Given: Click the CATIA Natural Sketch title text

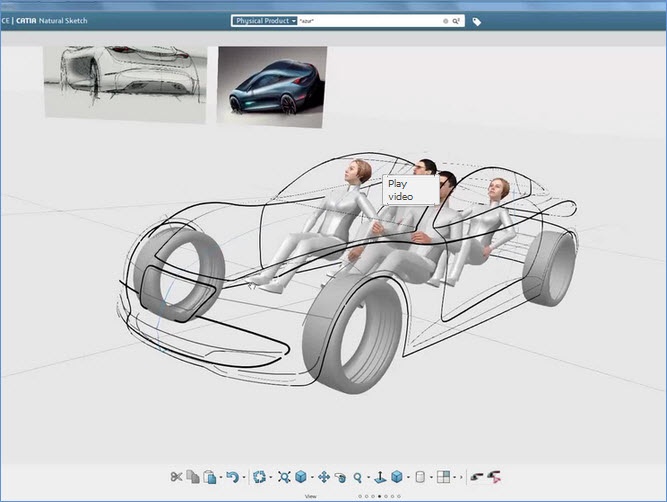Looking at the screenshot, I should click(x=51, y=20).
